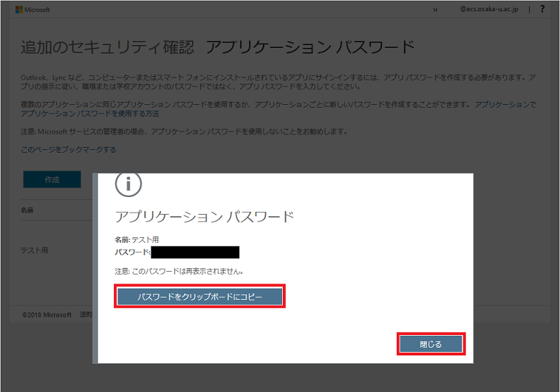This screenshot has height=392, width=560.
Task: Click the 作成 button behind the dialog
Action: (52, 179)
